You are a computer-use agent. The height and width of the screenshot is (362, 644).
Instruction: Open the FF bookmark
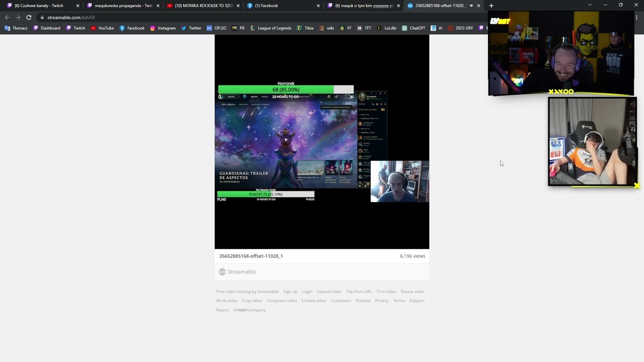coord(346,28)
